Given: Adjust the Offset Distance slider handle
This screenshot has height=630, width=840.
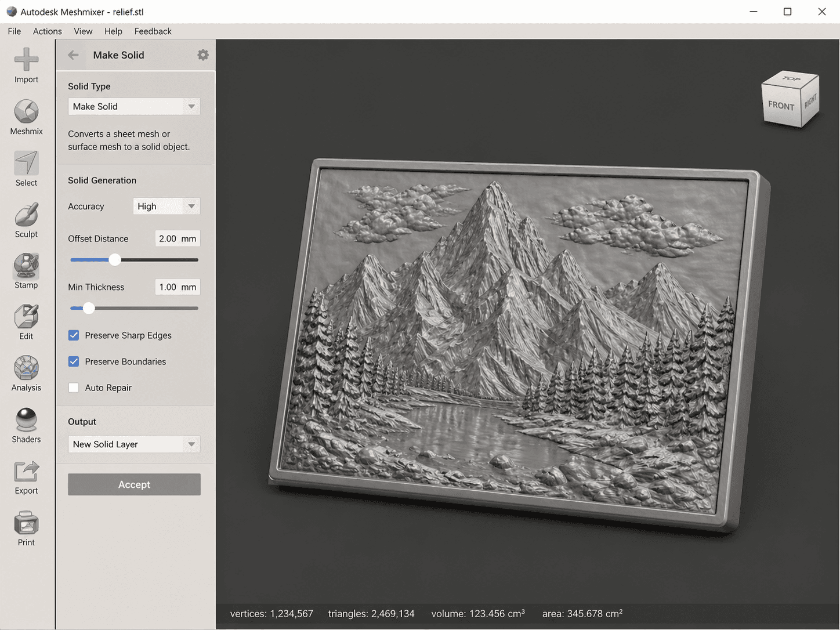Looking at the screenshot, I should 115,259.
